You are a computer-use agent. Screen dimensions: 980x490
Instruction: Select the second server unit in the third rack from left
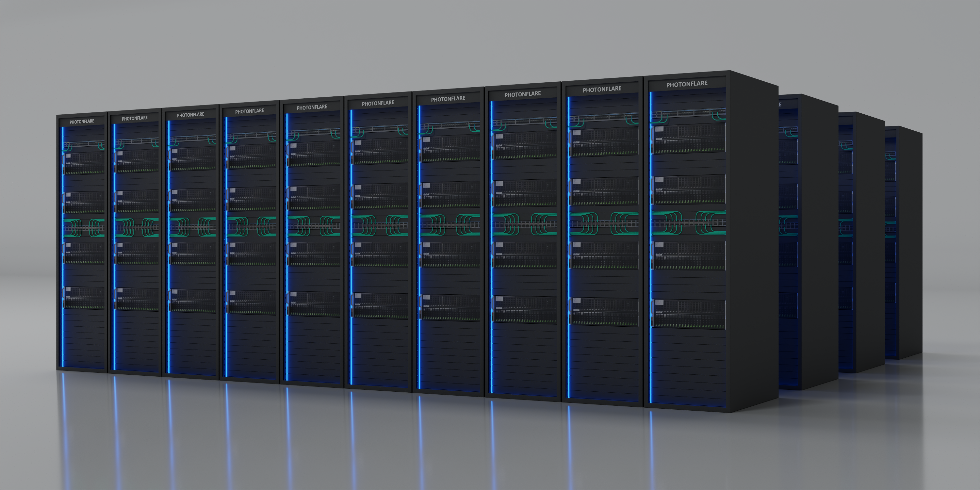tap(193, 200)
